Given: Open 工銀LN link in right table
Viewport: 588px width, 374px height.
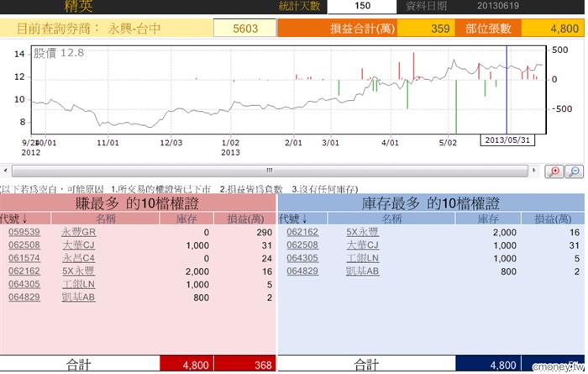Looking at the screenshot, I should point(363,258).
